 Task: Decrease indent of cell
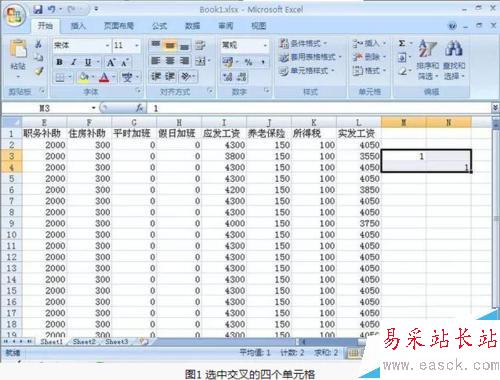(x=156, y=77)
